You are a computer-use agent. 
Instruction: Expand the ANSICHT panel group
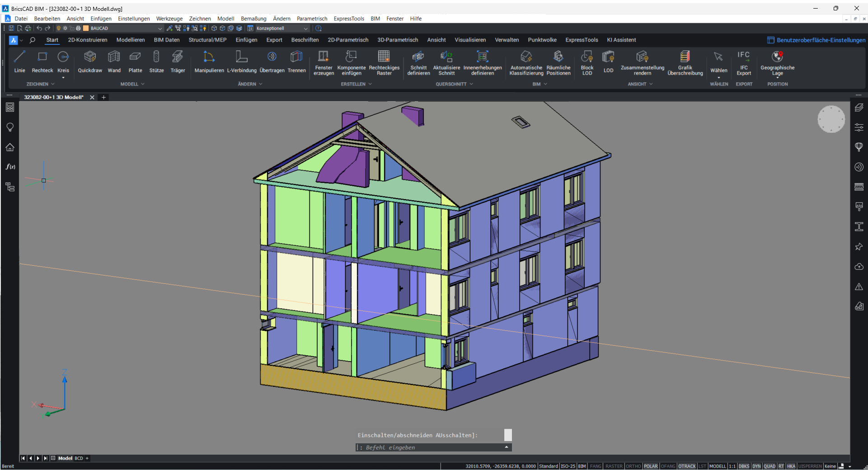point(640,84)
